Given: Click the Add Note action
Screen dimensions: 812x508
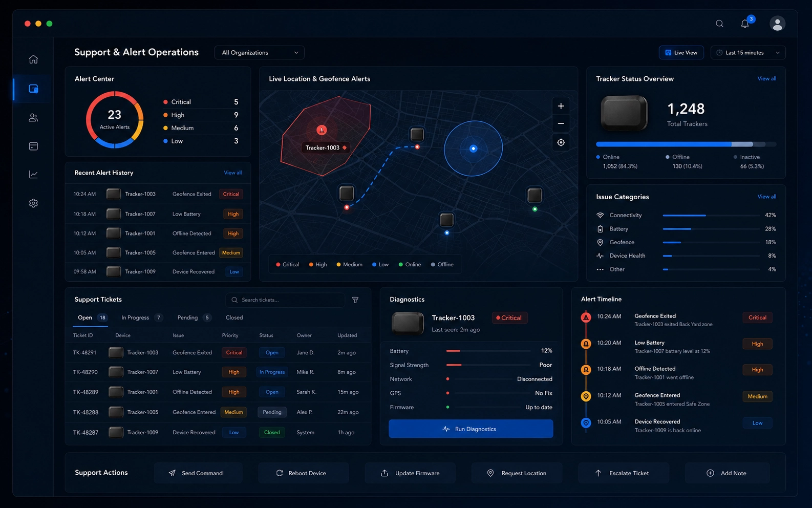Looking at the screenshot, I should tap(728, 473).
